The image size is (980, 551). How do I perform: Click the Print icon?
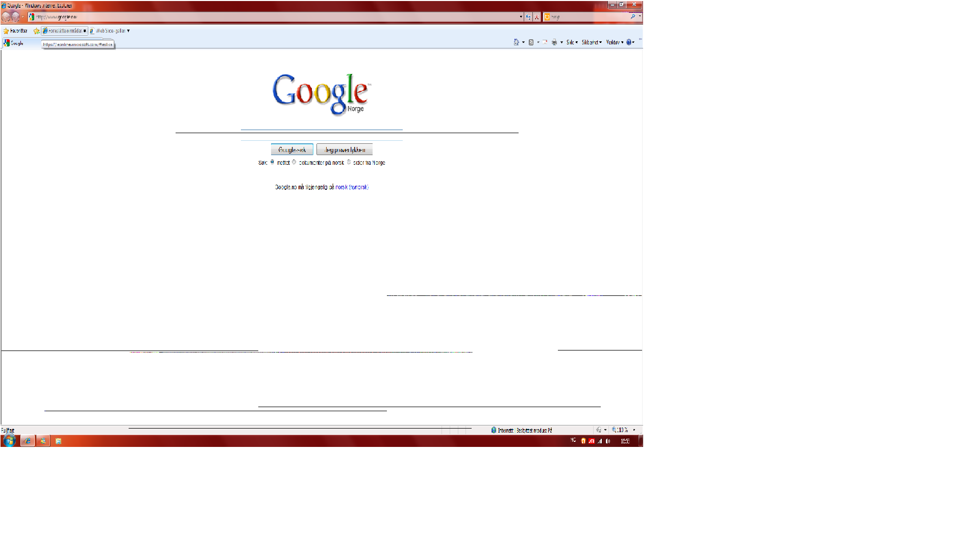pos(554,42)
